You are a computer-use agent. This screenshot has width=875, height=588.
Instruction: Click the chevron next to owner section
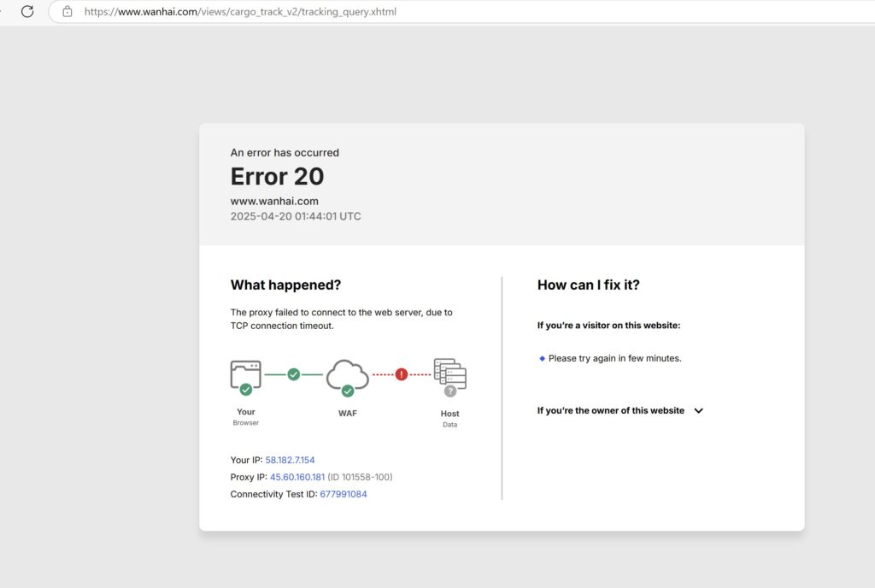click(x=698, y=410)
